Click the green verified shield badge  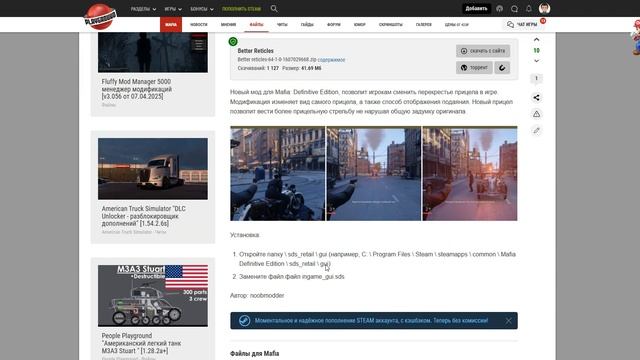pos(233,41)
